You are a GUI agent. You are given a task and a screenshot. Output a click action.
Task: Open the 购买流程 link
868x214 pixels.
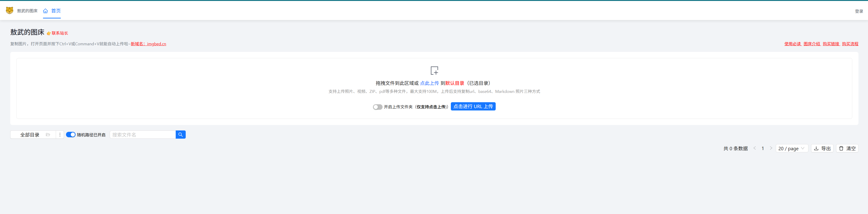(850, 44)
